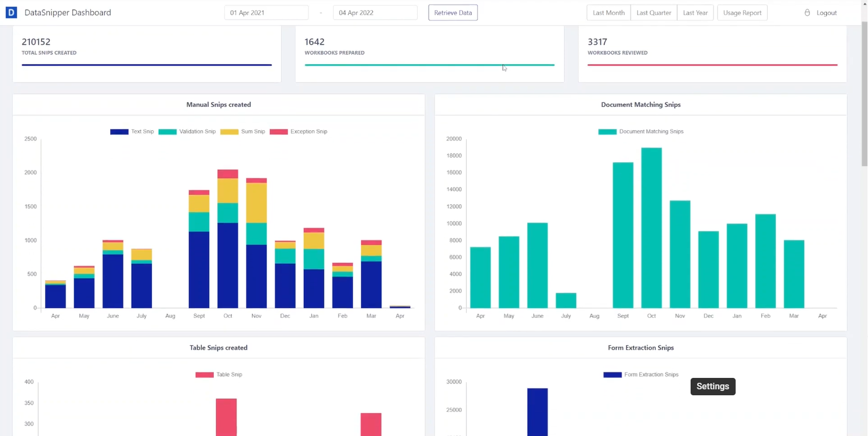Click the Form Extraction Snips chart title
Screen dimensions: 868x436
tap(641, 348)
